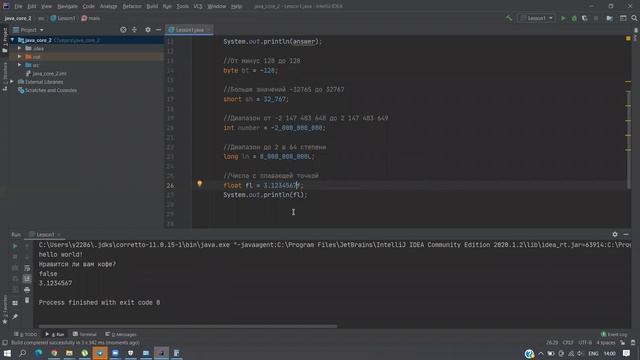Open Windows notification center
This screenshot has height=360, width=640.
pos(627,353)
